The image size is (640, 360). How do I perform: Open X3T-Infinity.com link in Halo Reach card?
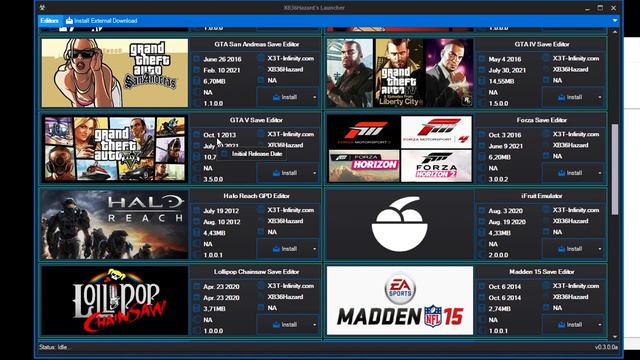pyautogui.click(x=291, y=210)
